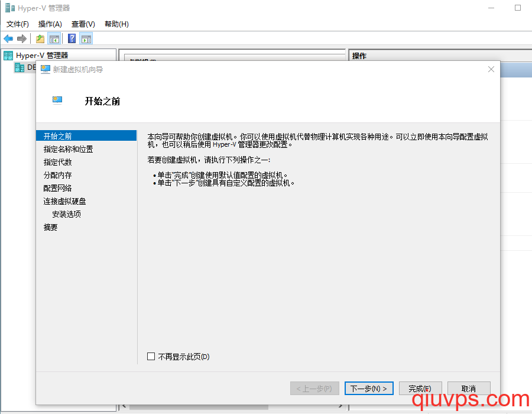Click the 若要创建虚拟机 instruction text
Image resolution: width=532 pixels, height=414 pixels.
point(209,160)
